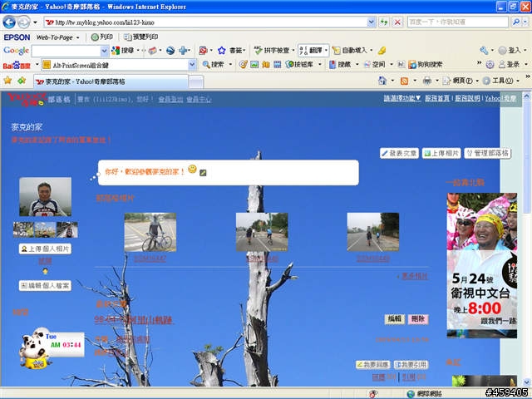This screenshot has height=399, width=532.
Task: Click the 會員中心 member center link
Action: [x=199, y=100]
